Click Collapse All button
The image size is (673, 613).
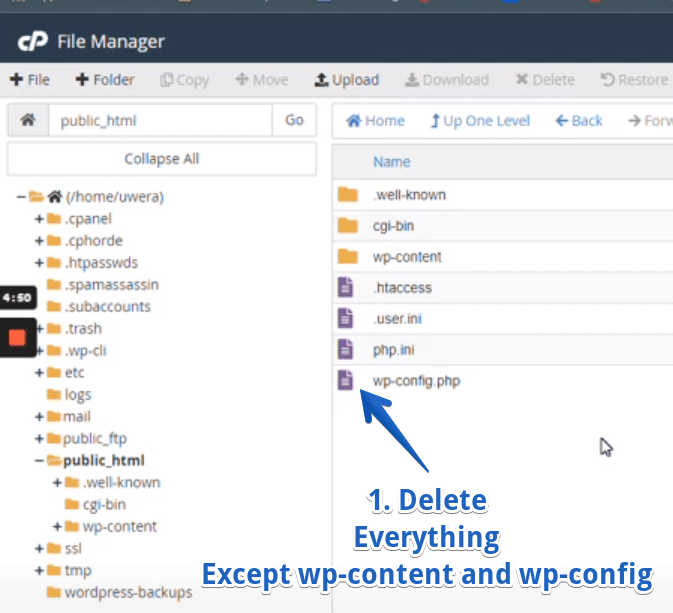click(162, 159)
